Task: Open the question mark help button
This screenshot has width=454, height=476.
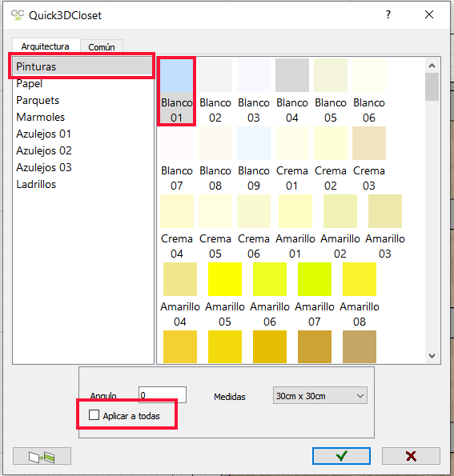Action: point(388,14)
